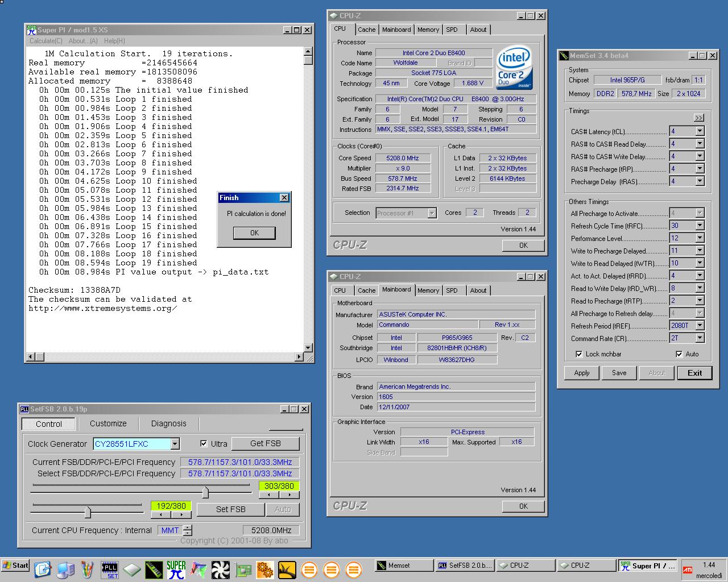This screenshot has height=582, width=728.
Task: Toggle the Lock mchbar checkbox
Action: 579,354
